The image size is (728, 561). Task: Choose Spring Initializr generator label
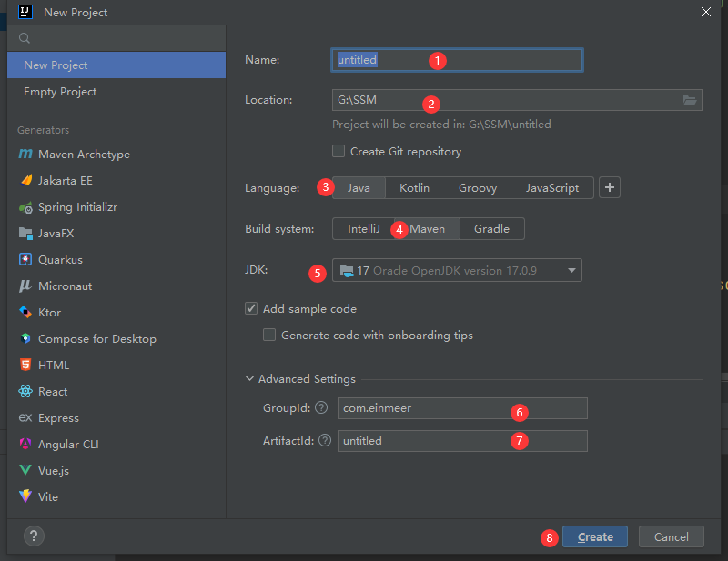(x=77, y=207)
